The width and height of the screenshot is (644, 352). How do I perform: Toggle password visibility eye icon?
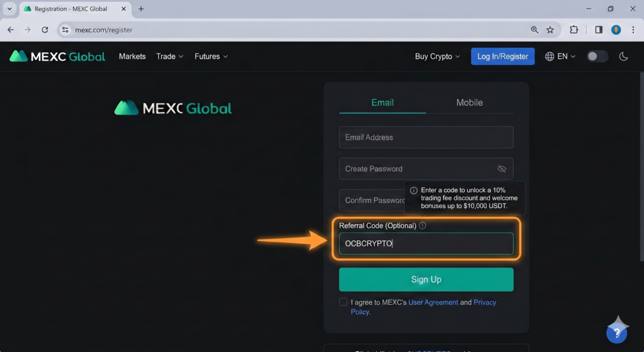click(502, 169)
